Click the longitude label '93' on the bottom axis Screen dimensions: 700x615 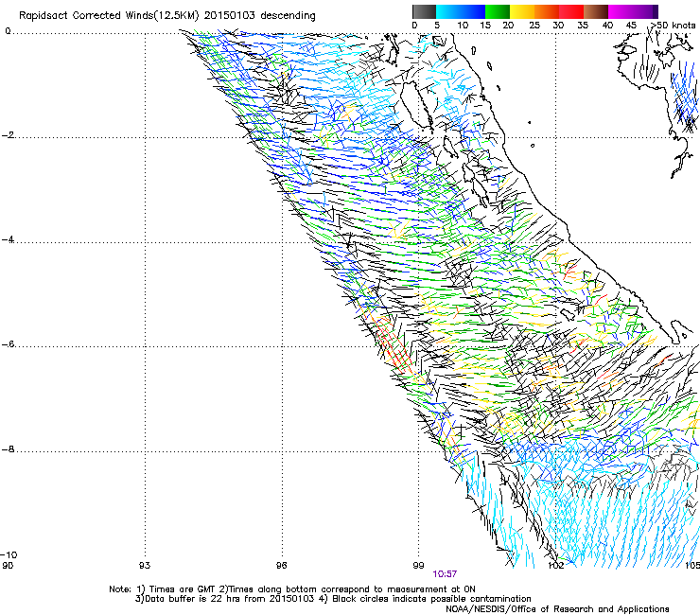click(x=145, y=566)
